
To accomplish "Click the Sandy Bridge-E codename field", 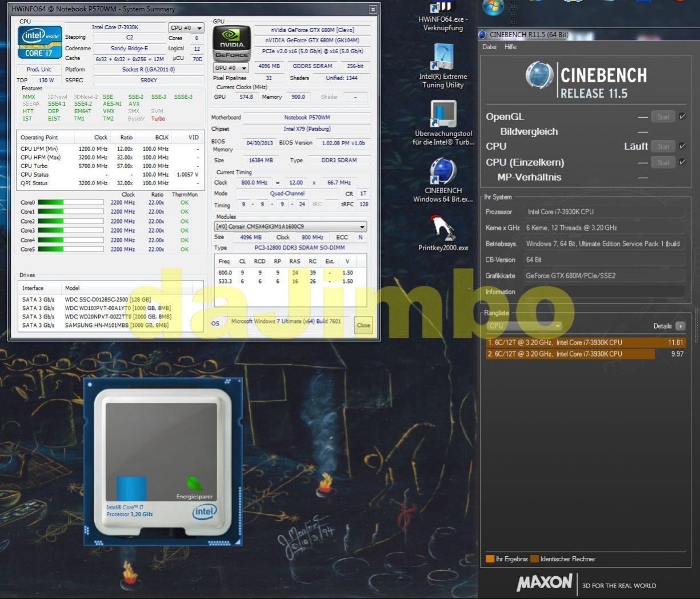I will click(x=129, y=49).
